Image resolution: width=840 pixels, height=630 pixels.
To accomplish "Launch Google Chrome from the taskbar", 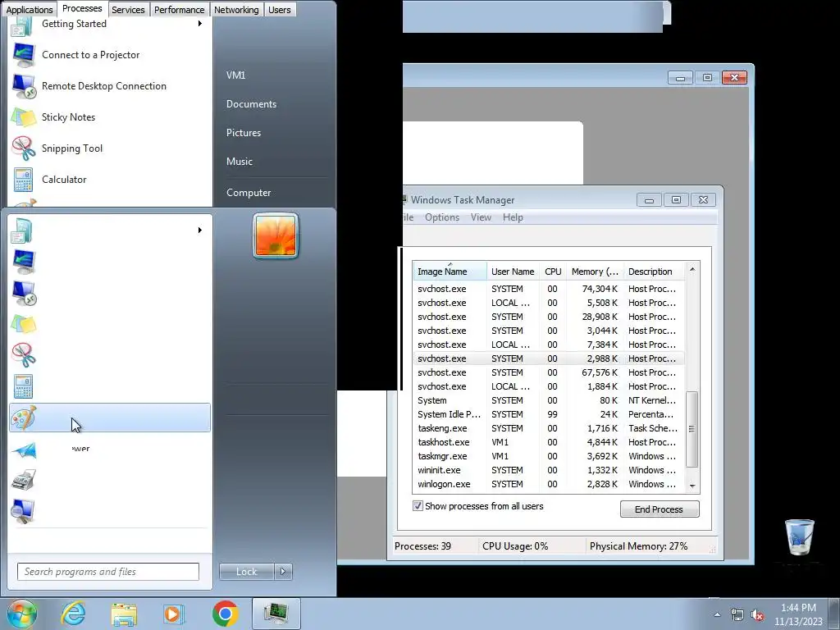I will pos(225,614).
